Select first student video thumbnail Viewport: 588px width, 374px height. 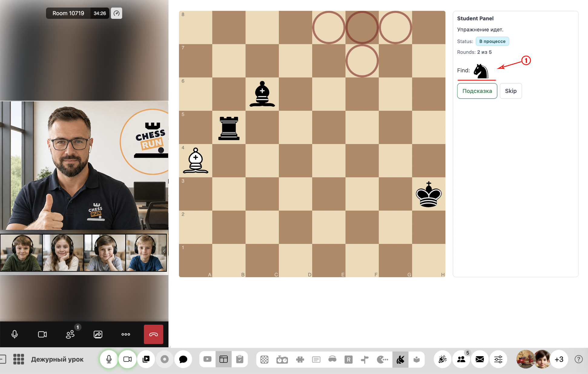click(21, 253)
